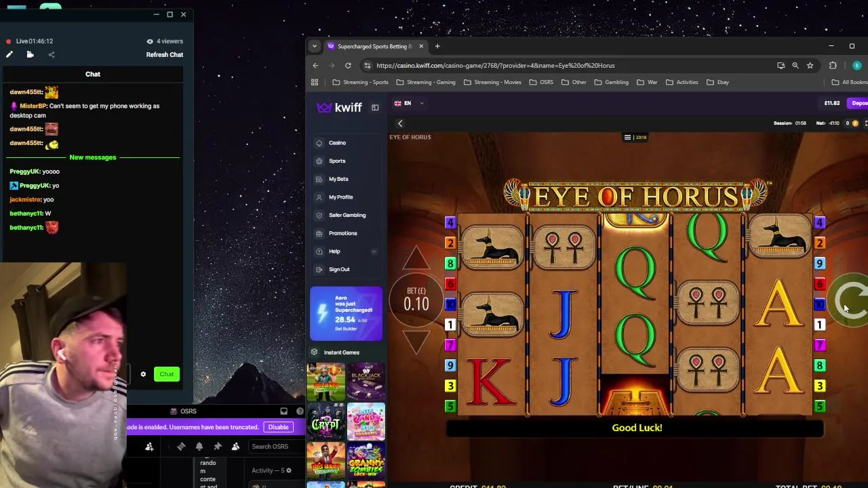This screenshot has height=488, width=868.
Task: Open the Activities bookmark folder
Action: (x=682, y=83)
